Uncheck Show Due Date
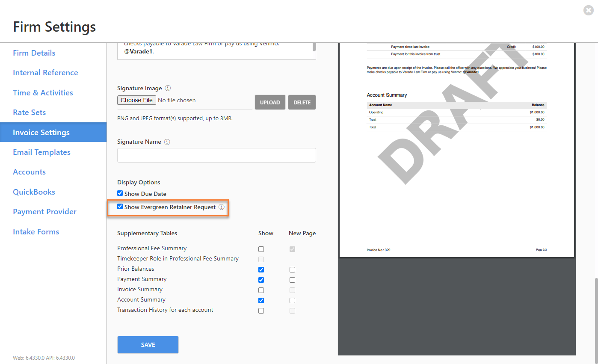 point(120,193)
